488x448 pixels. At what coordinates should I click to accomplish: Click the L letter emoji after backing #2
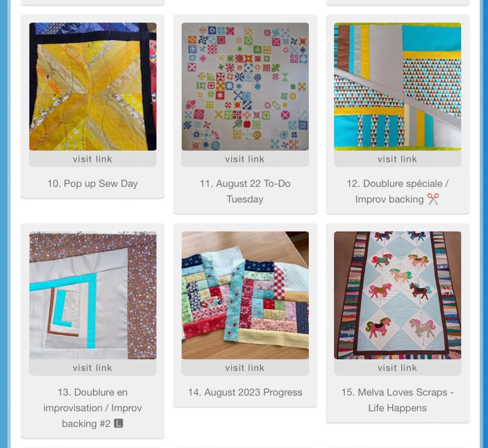coord(119,423)
